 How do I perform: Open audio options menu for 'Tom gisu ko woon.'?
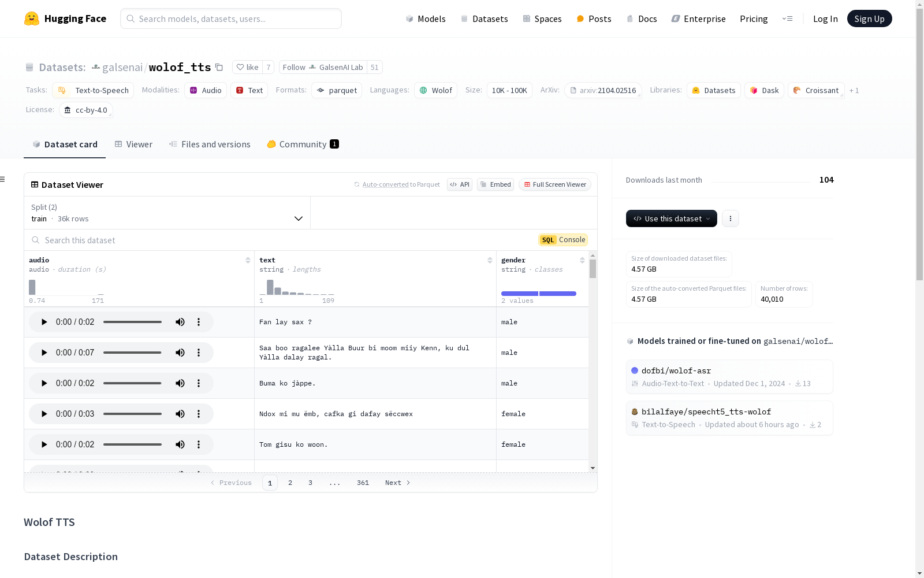(x=199, y=444)
